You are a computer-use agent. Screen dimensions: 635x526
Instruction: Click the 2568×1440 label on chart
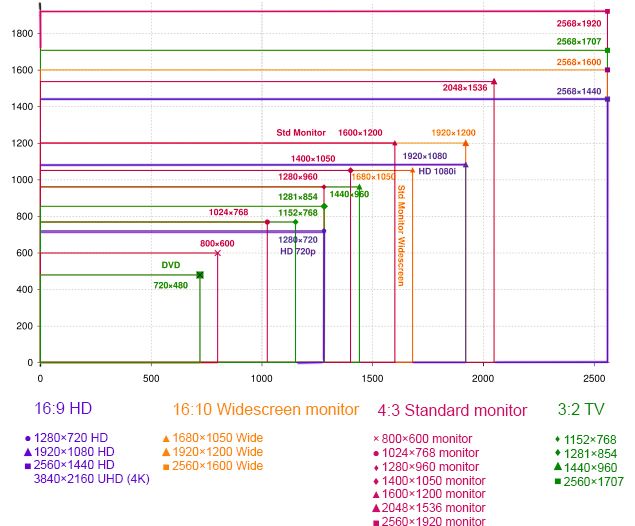(x=579, y=91)
